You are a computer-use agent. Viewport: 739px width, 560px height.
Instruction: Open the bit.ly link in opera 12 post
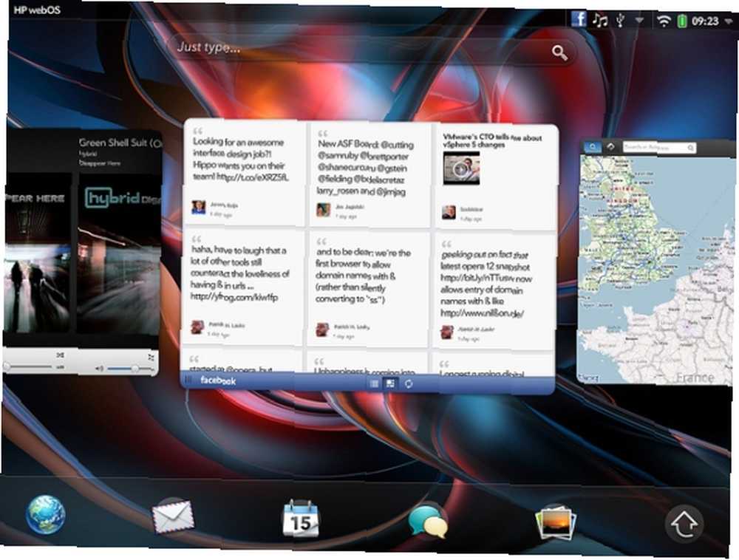point(477,278)
